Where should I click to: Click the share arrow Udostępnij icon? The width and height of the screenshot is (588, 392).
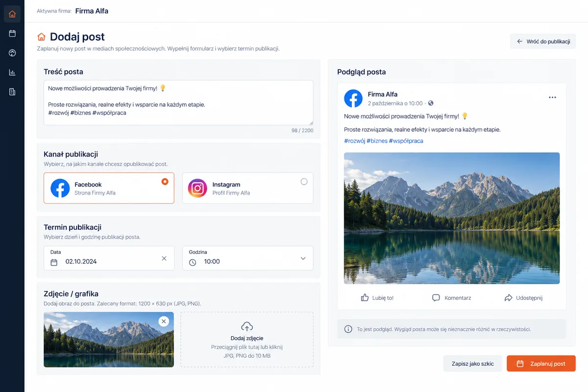pyautogui.click(x=508, y=297)
